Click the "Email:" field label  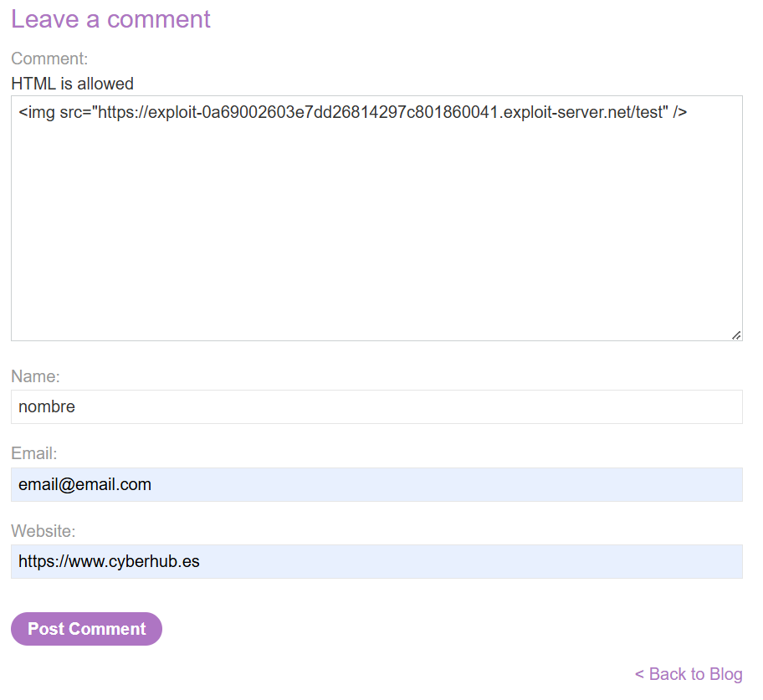pyautogui.click(x=34, y=454)
